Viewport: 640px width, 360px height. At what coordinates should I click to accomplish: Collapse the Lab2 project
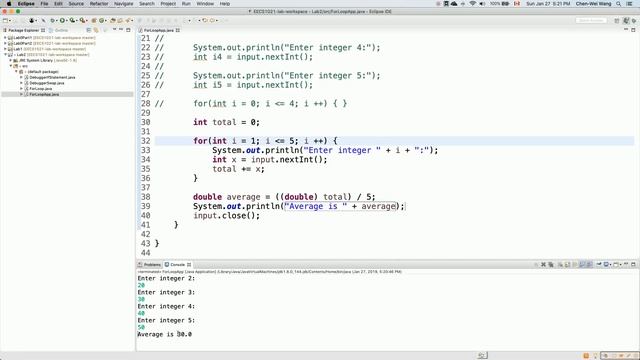[x=5, y=55]
